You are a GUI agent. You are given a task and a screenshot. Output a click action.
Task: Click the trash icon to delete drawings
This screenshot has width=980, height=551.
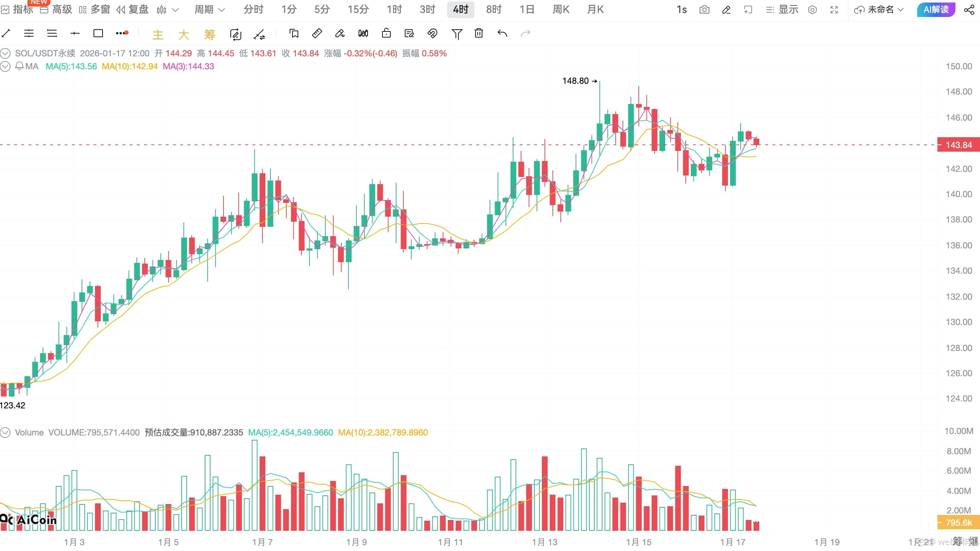tap(478, 34)
